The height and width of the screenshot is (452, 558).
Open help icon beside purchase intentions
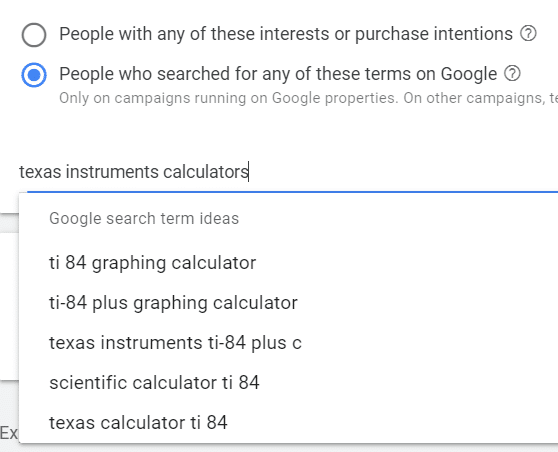528,34
